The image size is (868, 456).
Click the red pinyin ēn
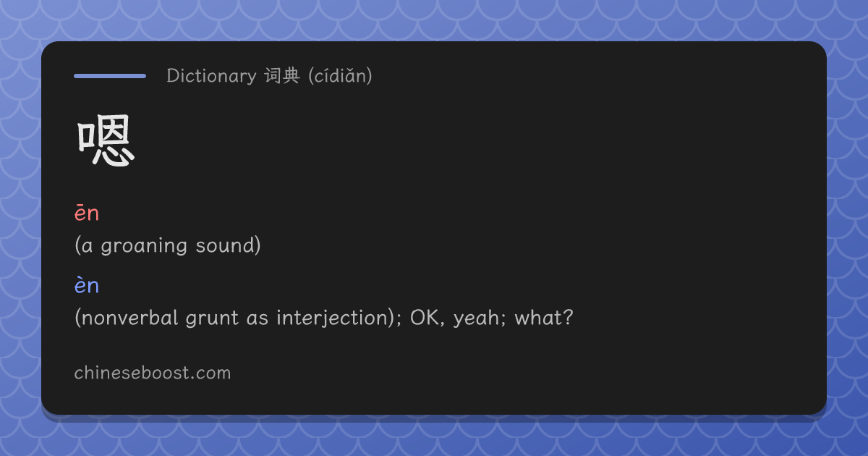(x=86, y=214)
